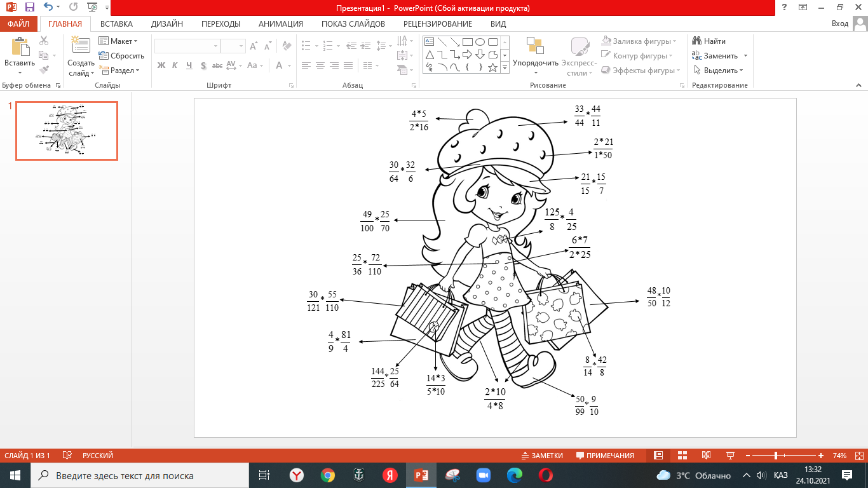The width and height of the screenshot is (868, 488).
Task: Click spell check icon in status bar
Action: coord(67,456)
